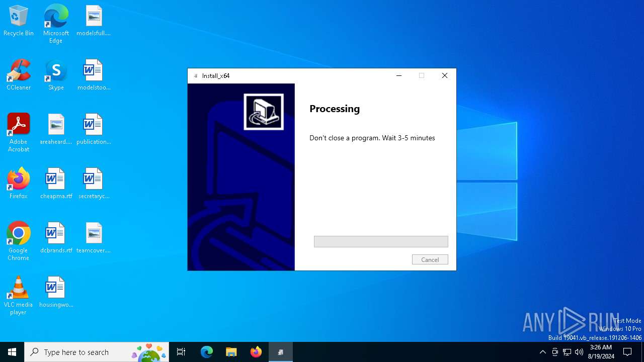
Task: Select the areaheard image file icon
Action: [56, 130]
